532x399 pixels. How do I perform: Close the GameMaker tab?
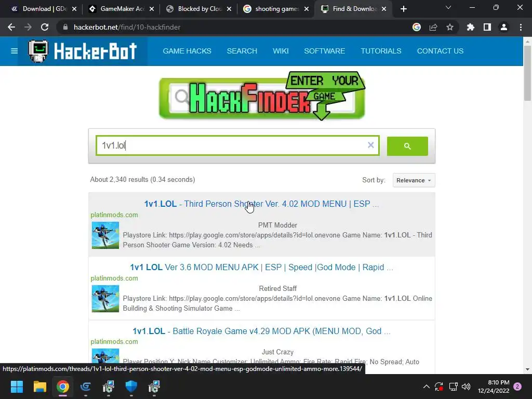[x=152, y=9]
